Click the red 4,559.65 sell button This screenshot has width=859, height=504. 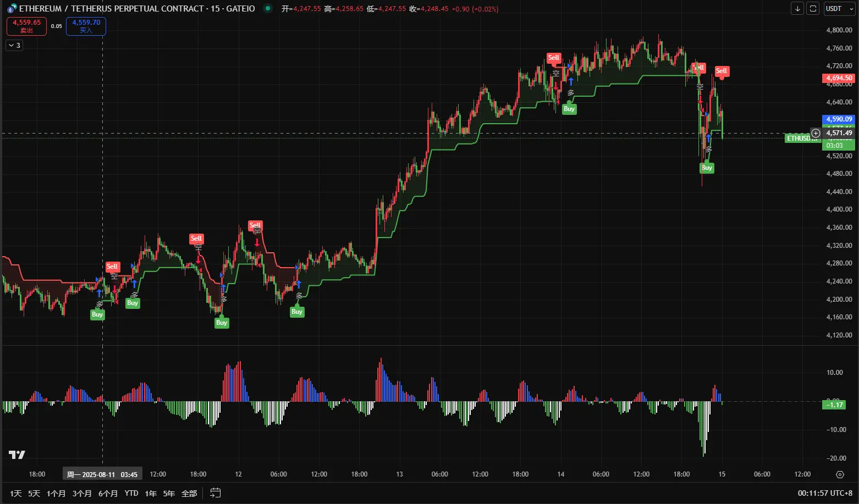coord(26,26)
